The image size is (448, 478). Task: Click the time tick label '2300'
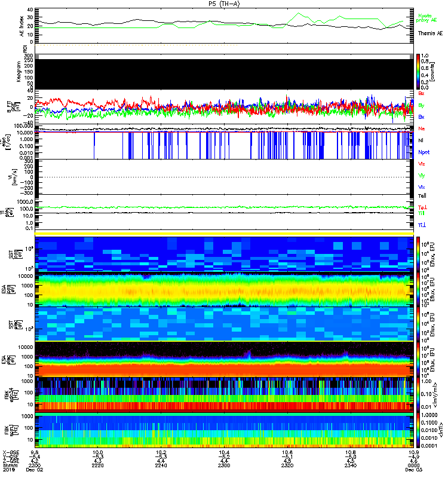(224, 465)
